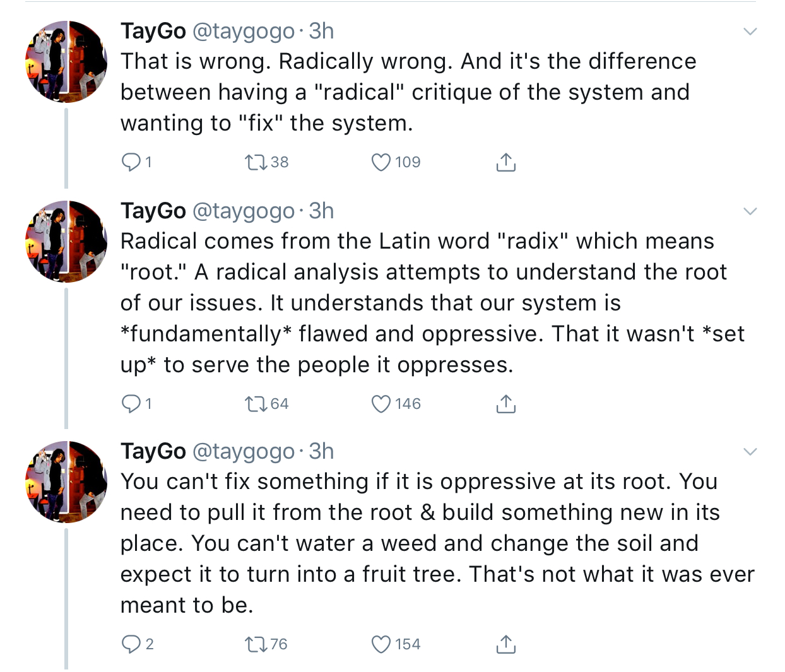Image resolution: width=785 pixels, height=672 pixels.
Task: Share the "radix" root tweet
Action: coord(506,404)
